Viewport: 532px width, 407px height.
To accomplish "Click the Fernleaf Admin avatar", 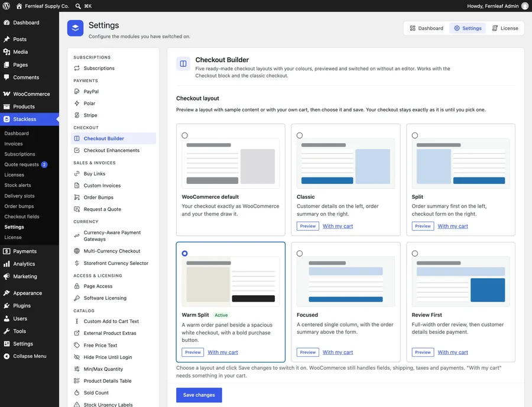I will point(525,6).
